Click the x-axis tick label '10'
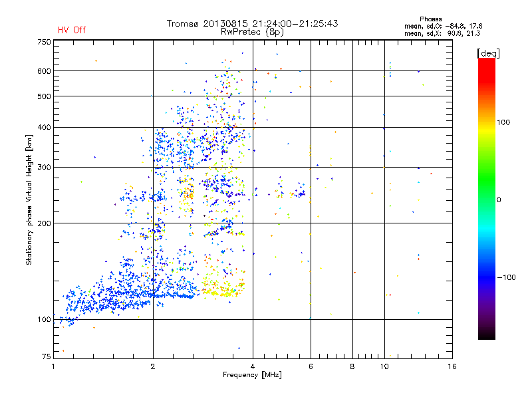Screen dimensions: 532x399 [384, 366]
